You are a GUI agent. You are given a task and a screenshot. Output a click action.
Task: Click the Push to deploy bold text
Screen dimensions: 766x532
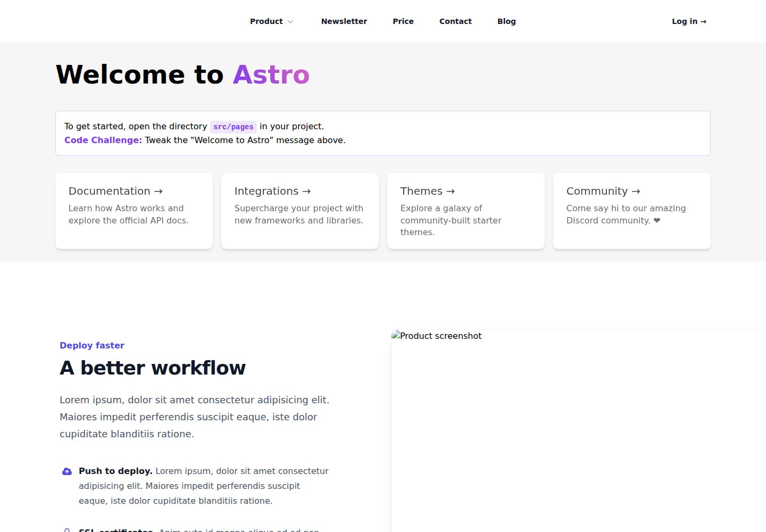tap(115, 471)
